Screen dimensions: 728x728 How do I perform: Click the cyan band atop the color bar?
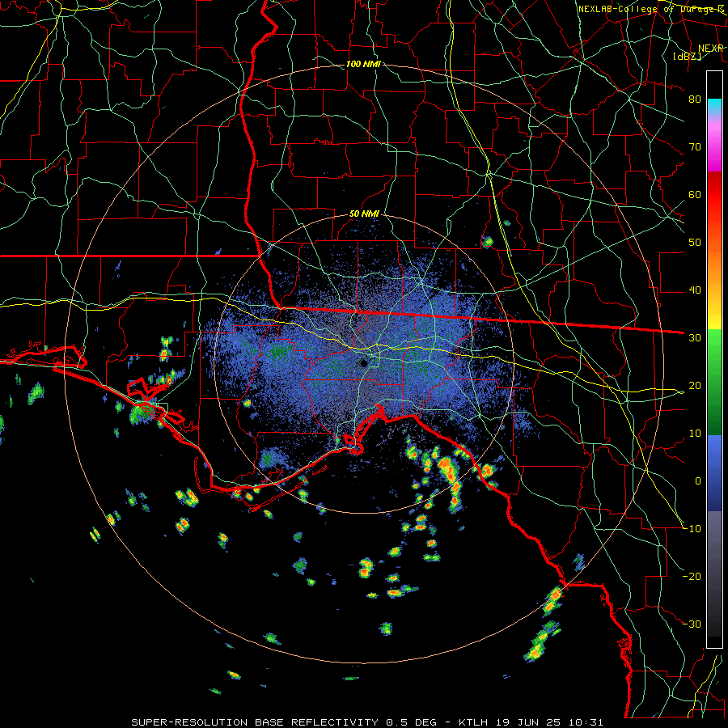tap(714, 105)
